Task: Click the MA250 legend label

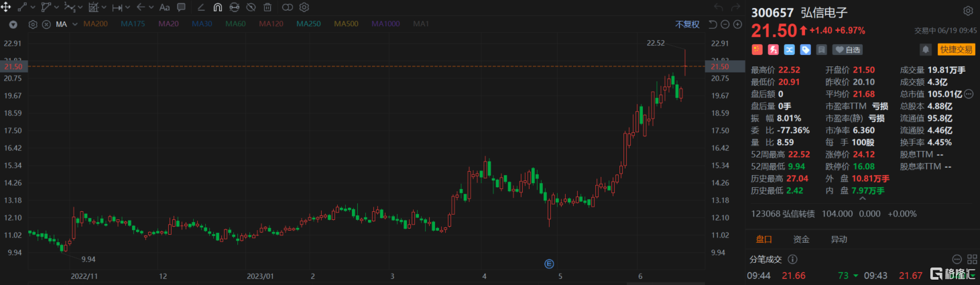Action: (308, 24)
